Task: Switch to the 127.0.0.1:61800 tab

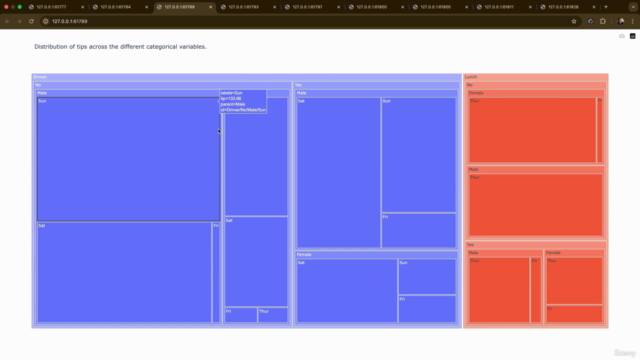Action: (376, 7)
